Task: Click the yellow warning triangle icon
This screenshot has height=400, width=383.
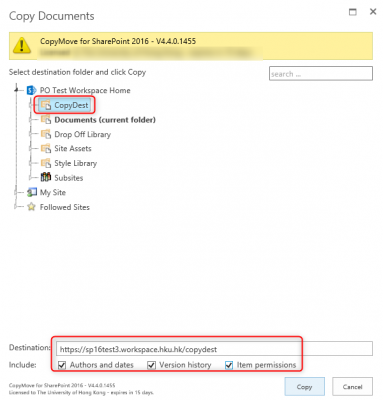Action: pyautogui.click(x=22, y=45)
